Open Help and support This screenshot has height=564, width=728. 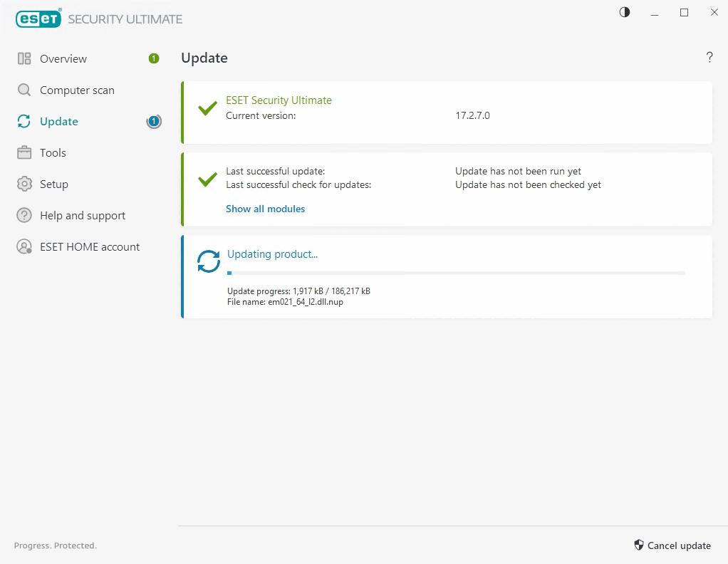point(83,215)
